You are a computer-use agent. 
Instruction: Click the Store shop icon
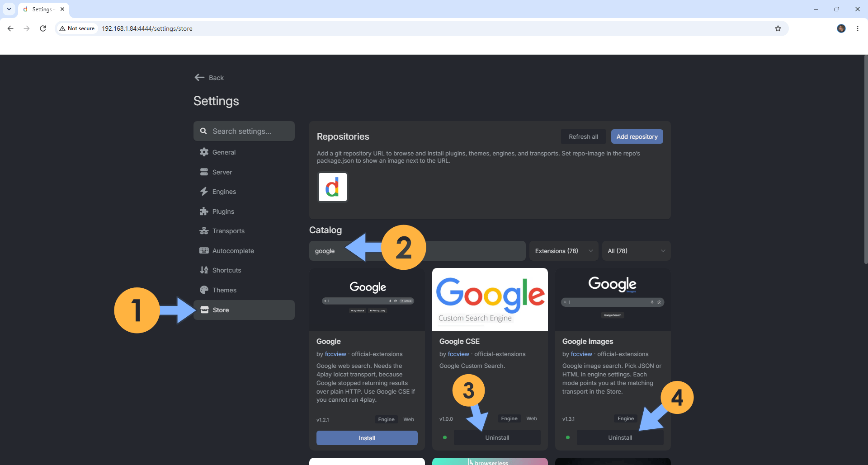[x=204, y=310]
